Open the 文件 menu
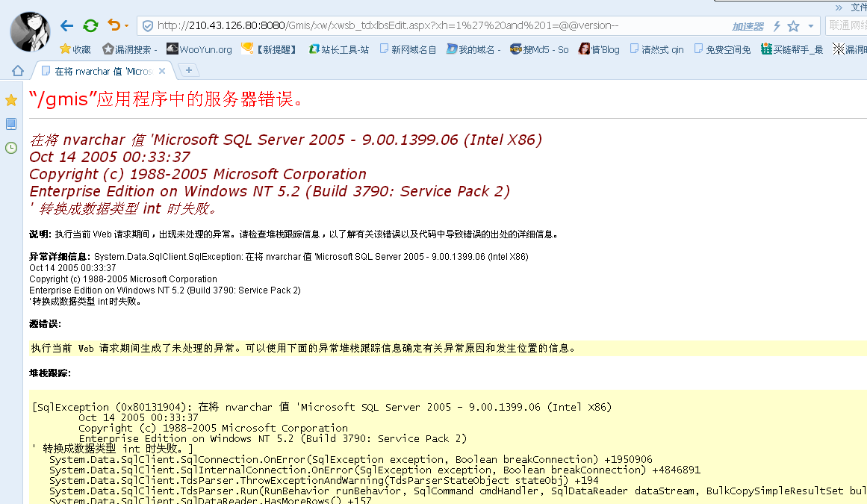 [x=859, y=7]
